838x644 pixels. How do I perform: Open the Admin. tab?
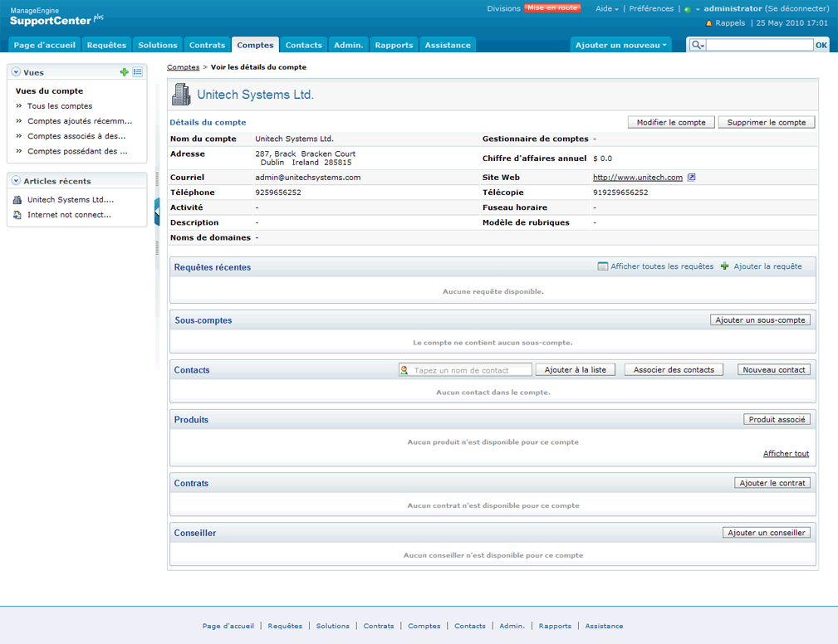[349, 46]
